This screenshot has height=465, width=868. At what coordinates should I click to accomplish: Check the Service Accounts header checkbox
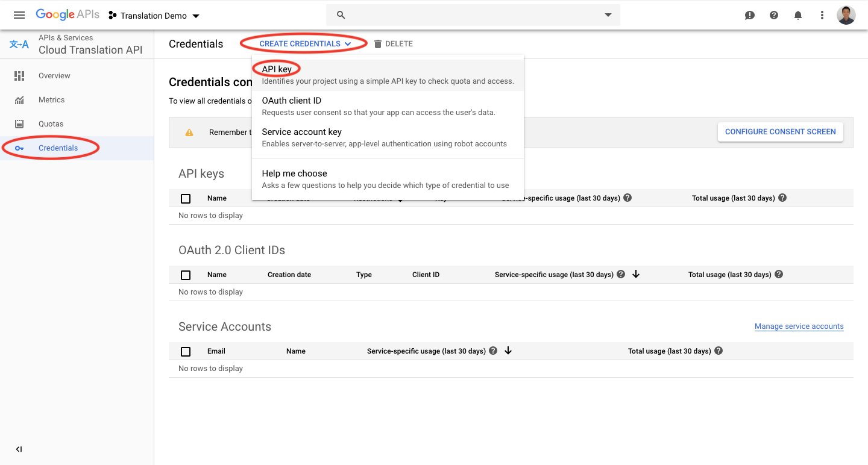tap(186, 351)
